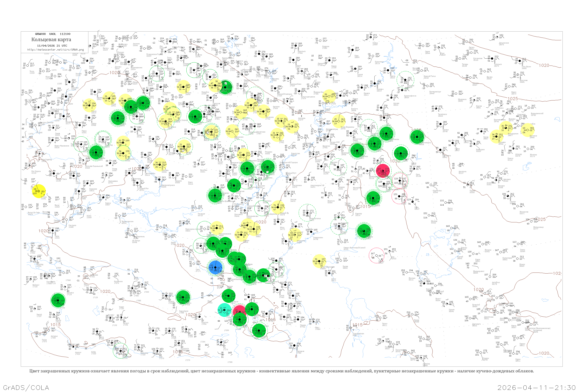This screenshot has height=392, width=588.
Task: Click the red outlined circle near Бейнеу
Action: click(376, 256)
